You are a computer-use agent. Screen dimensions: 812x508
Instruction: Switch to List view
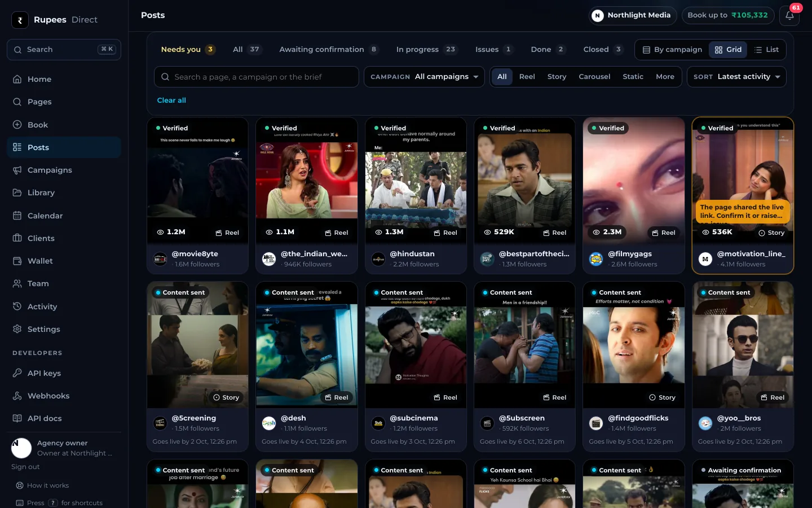click(x=766, y=50)
